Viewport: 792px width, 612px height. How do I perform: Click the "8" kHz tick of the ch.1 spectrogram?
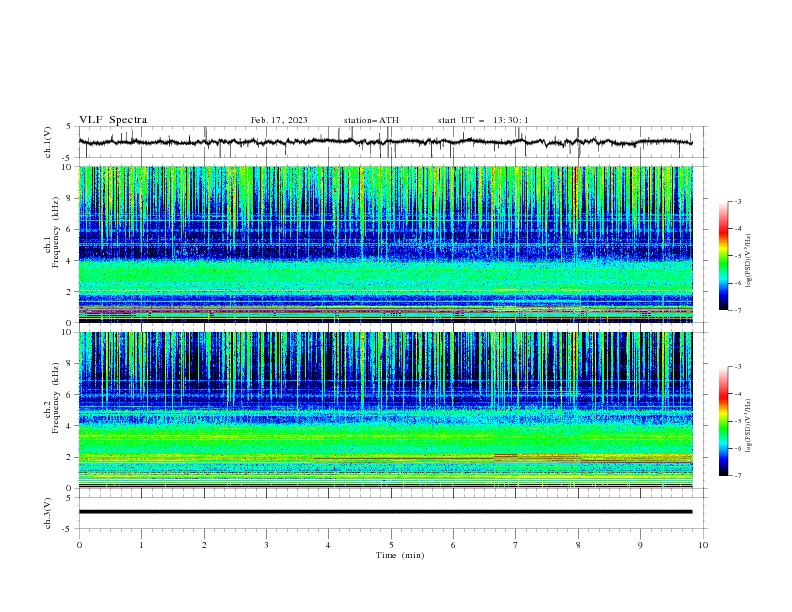72,198
